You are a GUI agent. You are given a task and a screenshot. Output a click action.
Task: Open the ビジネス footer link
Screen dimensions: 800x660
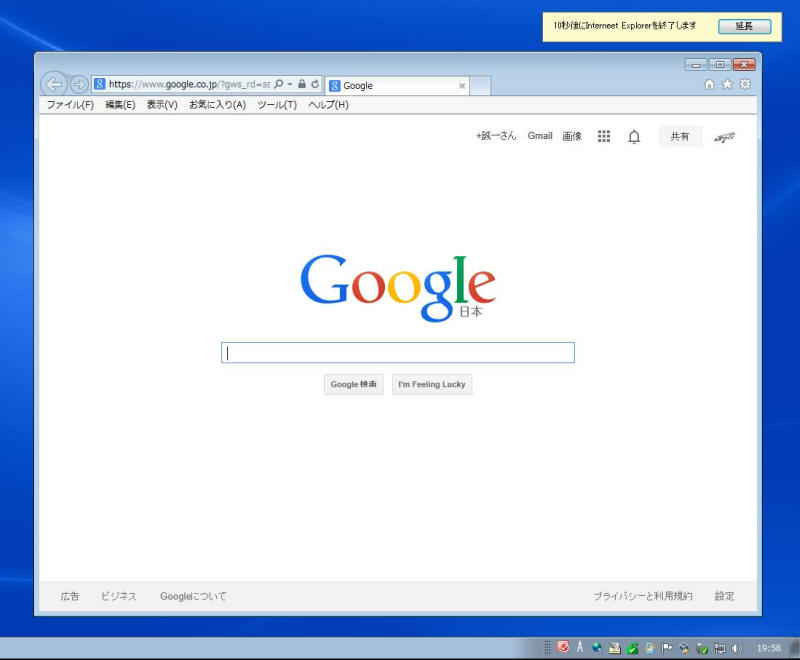tap(119, 596)
